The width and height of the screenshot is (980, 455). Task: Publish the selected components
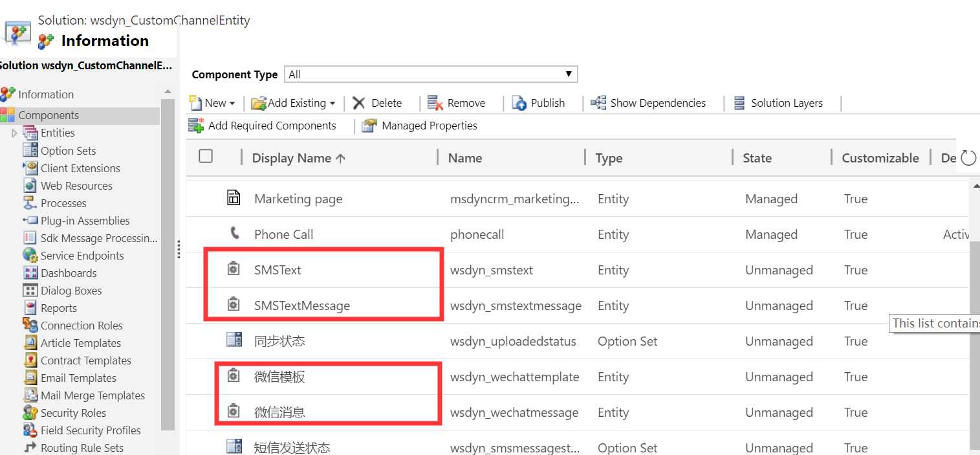click(x=539, y=103)
